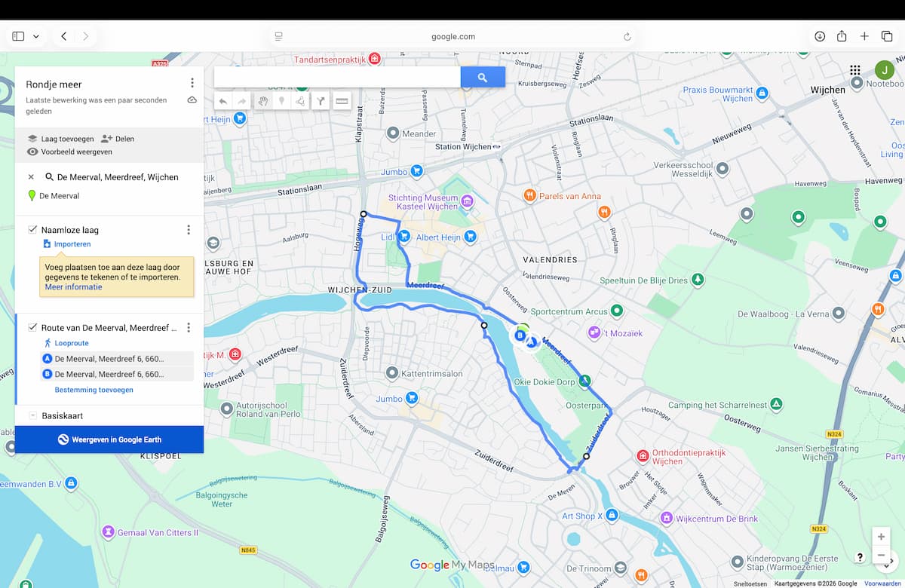
Task: Open a new Safari tab
Action: coord(864,36)
